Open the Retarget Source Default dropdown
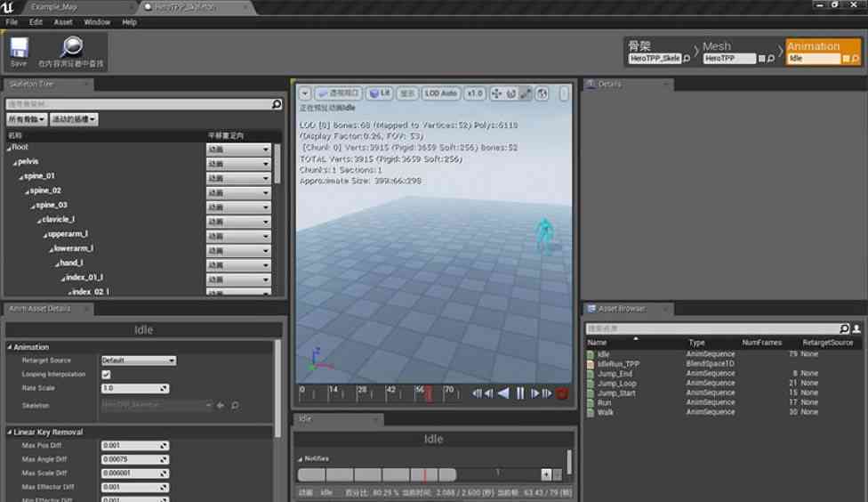 (139, 360)
